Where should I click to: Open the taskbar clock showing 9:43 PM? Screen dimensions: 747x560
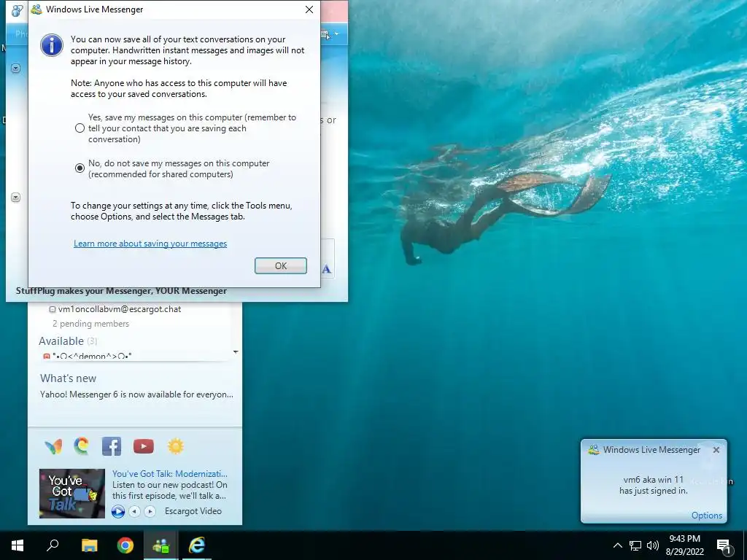[684, 545]
